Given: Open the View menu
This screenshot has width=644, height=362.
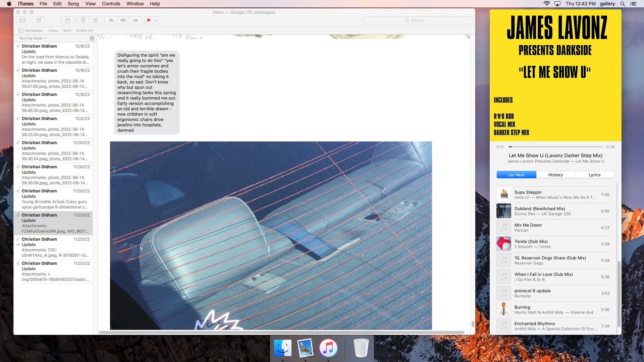Looking at the screenshot, I should 90,4.
